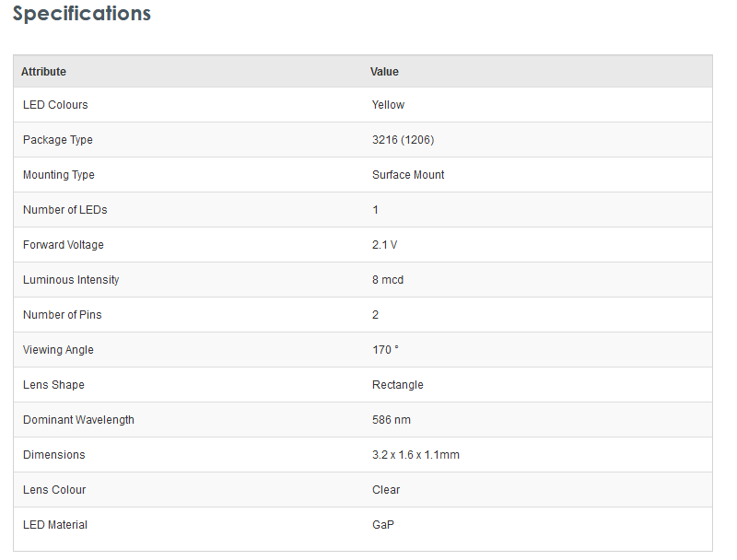Select the Mounting Type attribute
737x560 pixels.
(x=58, y=175)
